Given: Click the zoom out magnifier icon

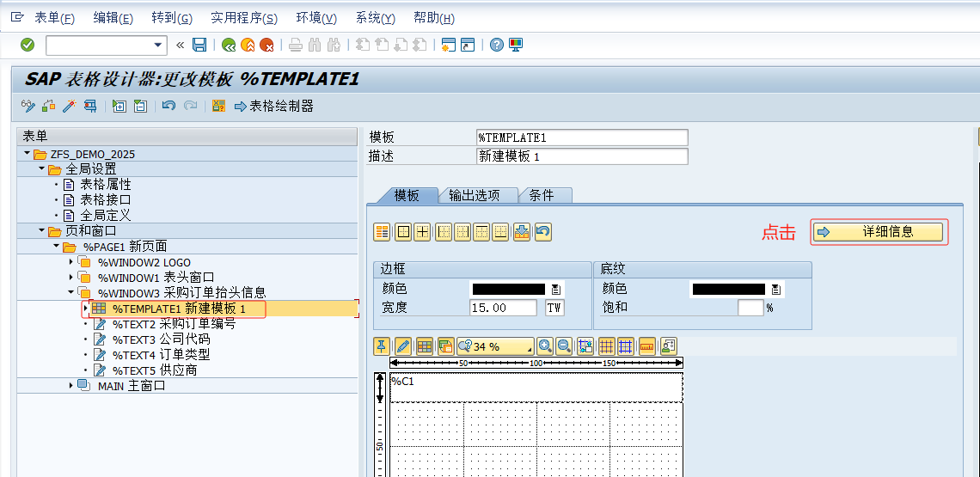Looking at the screenshot, I should point(564,346).
